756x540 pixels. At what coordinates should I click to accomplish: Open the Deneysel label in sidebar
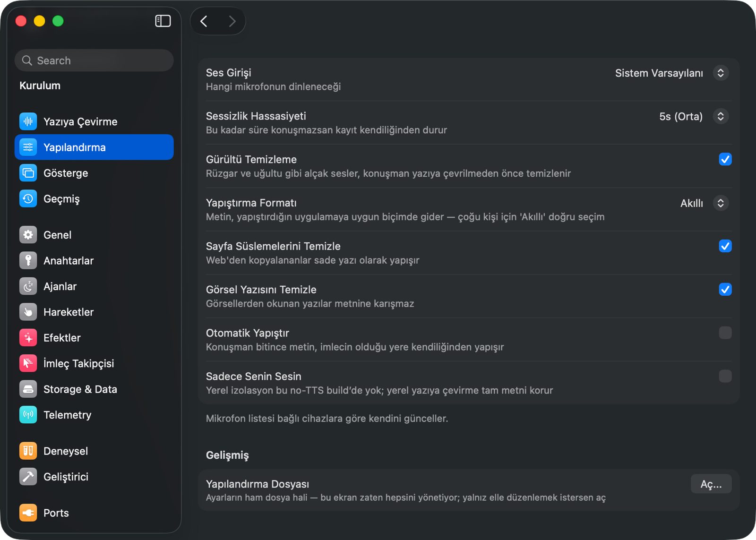point(66,451)
